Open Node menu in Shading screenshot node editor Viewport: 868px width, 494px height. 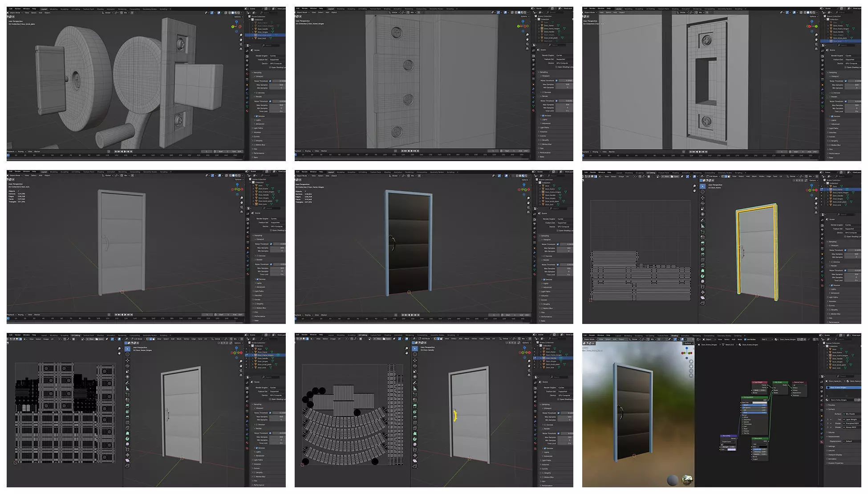[x=740, y=340]
